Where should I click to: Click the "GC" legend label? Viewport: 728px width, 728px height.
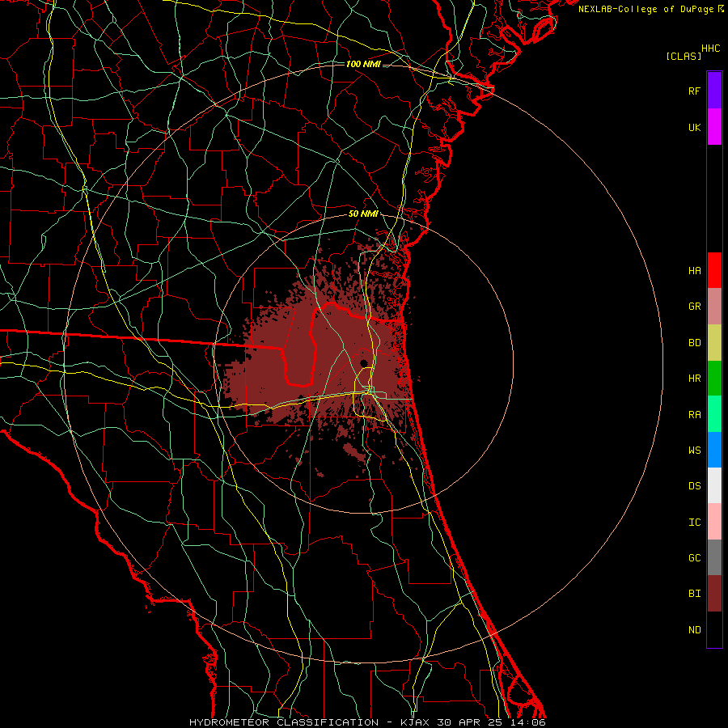(x=694, y=557)
